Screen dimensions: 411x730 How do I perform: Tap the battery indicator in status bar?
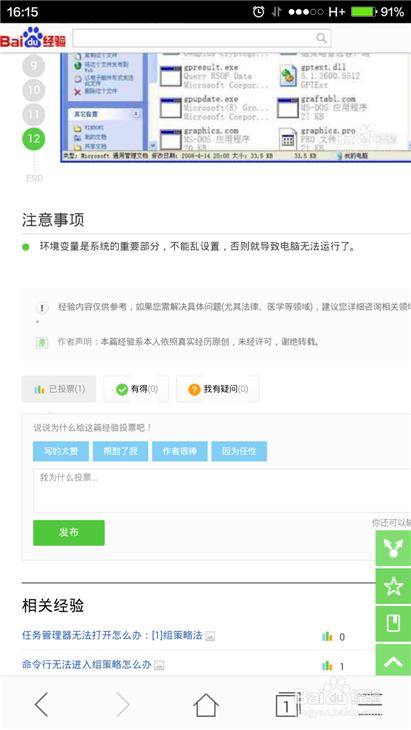click(364, 12)
